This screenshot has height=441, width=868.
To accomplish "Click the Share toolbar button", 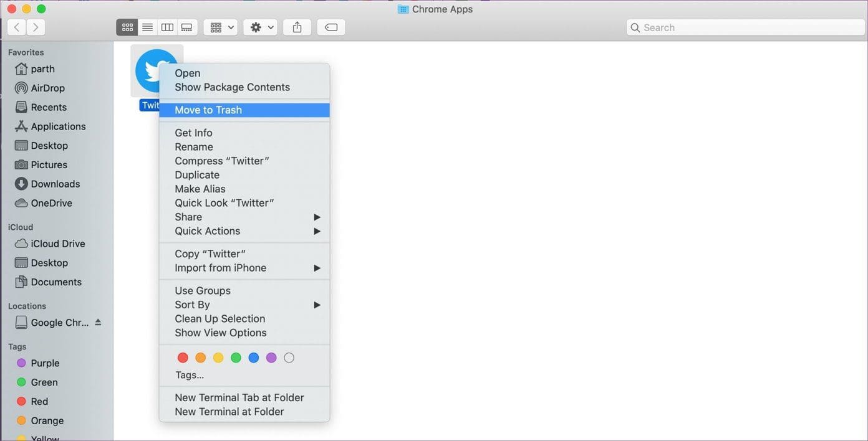I will coord(297,27).
